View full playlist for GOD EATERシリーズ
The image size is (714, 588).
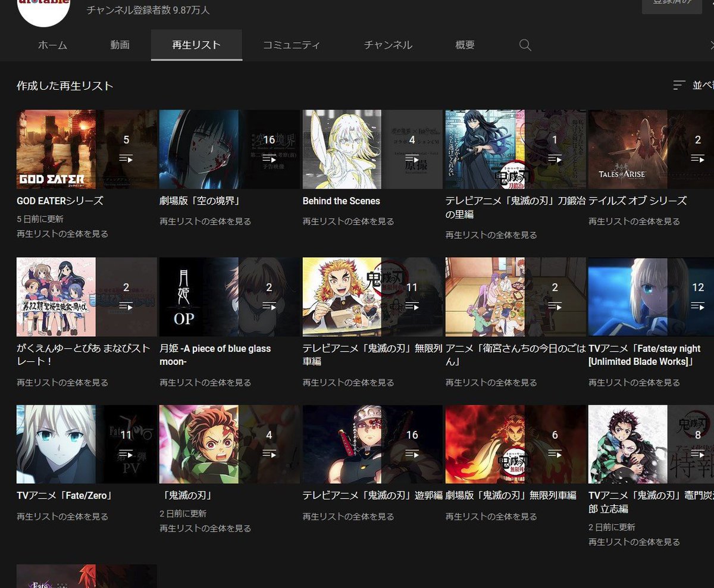coord(62,234)
